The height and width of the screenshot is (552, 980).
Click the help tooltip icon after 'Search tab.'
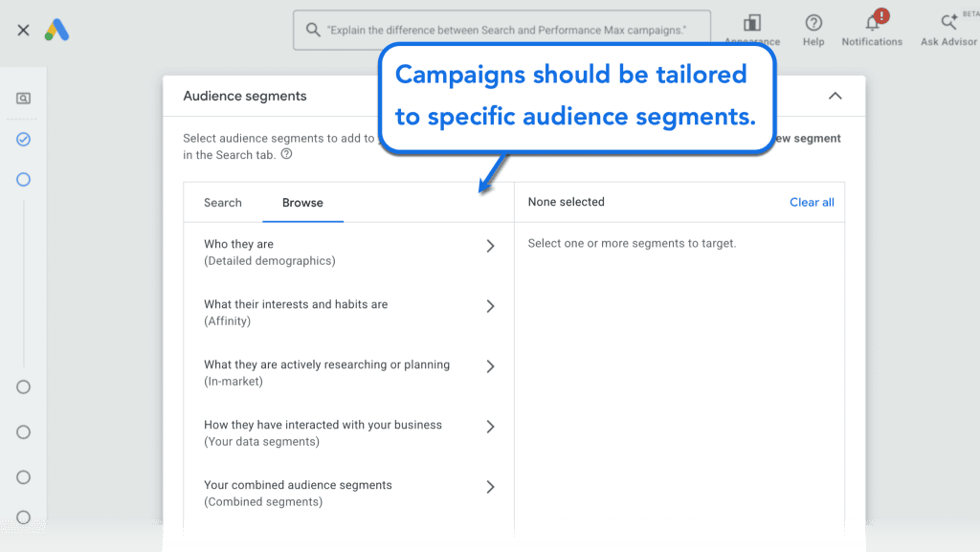point(286,154)
